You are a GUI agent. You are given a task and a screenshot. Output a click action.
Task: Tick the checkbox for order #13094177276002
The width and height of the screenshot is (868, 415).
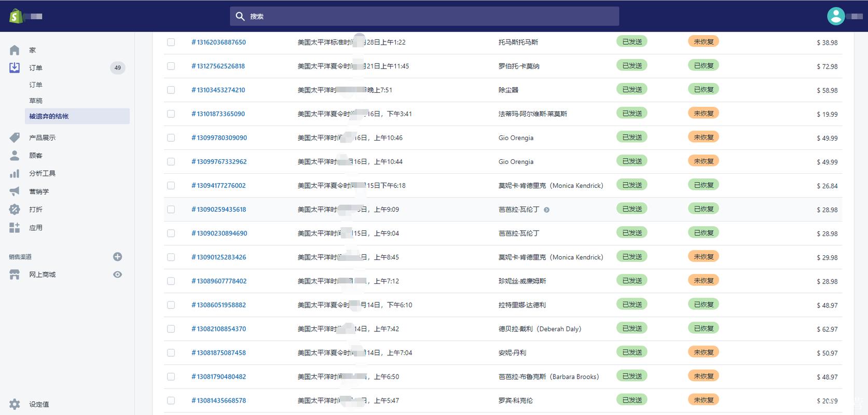[x=171, y=185]
